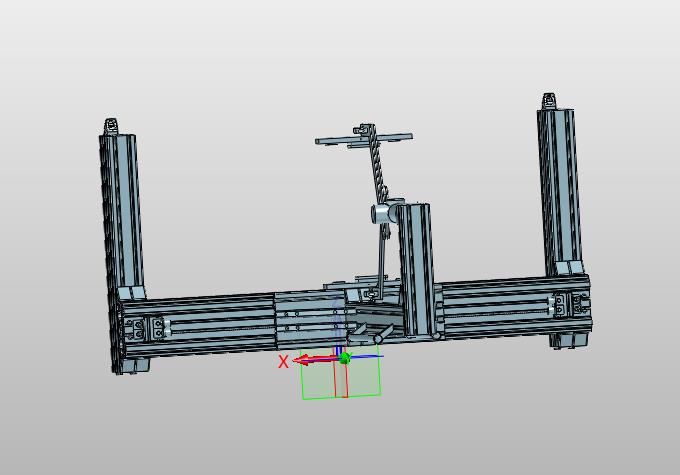Select the right horizontal beam section

tap(514, 307)
